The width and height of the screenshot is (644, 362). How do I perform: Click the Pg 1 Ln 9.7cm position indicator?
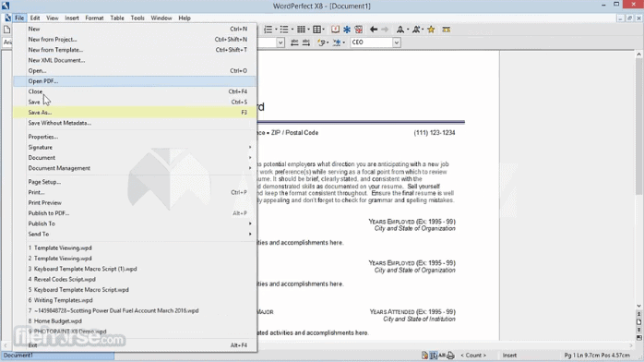click(597, 356)
